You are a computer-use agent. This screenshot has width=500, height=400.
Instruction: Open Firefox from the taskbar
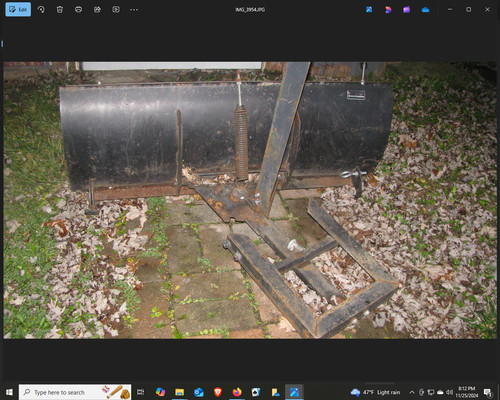click(x=237, y=392)
